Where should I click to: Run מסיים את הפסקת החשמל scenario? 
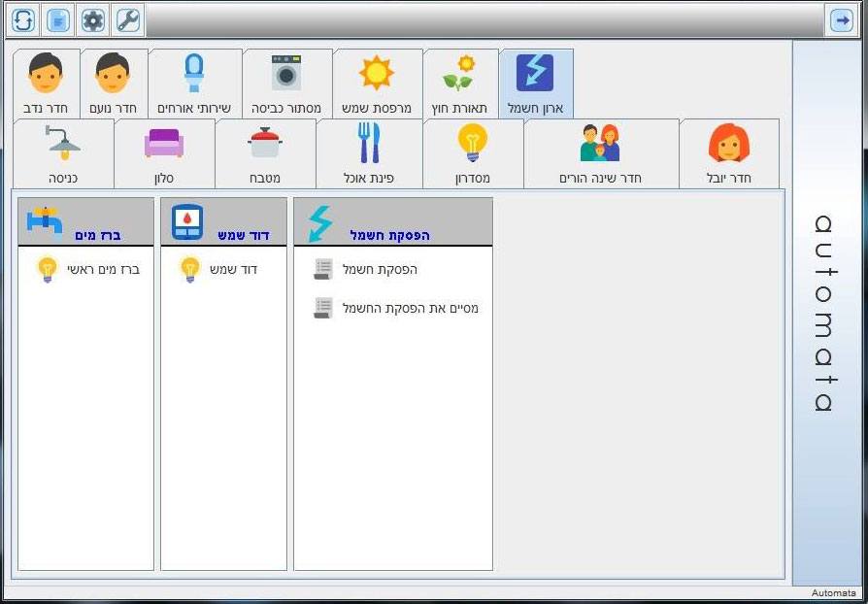(x=323, y=308)
